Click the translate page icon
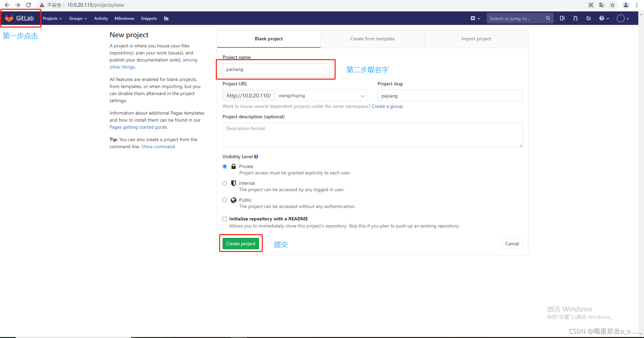The width and height of the screenshot is (644, 338). click(602, 5)
